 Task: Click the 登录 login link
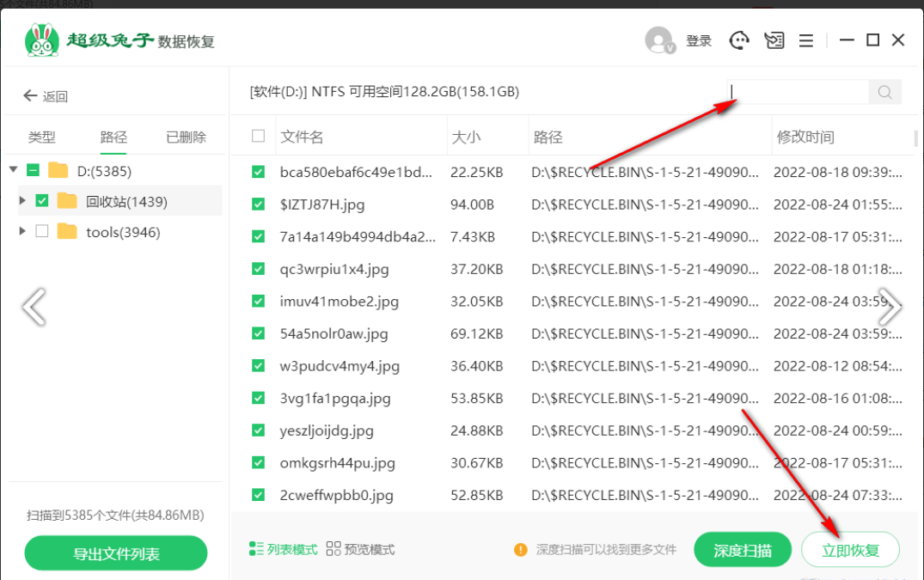(x=699, y=40)
